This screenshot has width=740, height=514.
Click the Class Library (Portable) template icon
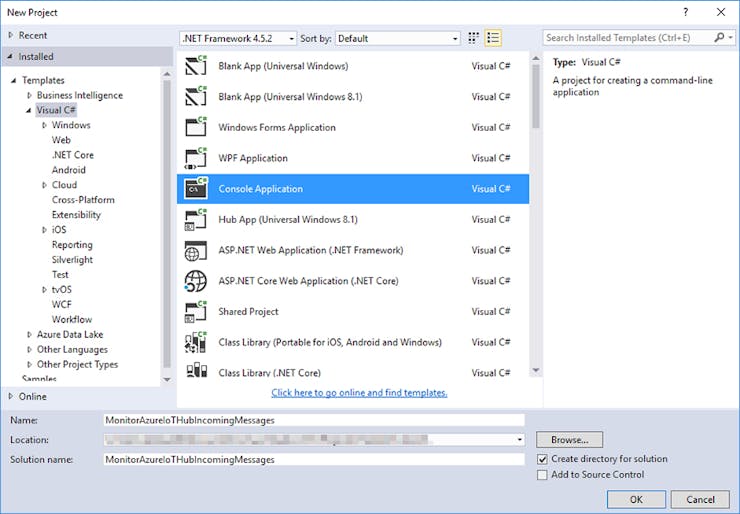pos(196,342)
